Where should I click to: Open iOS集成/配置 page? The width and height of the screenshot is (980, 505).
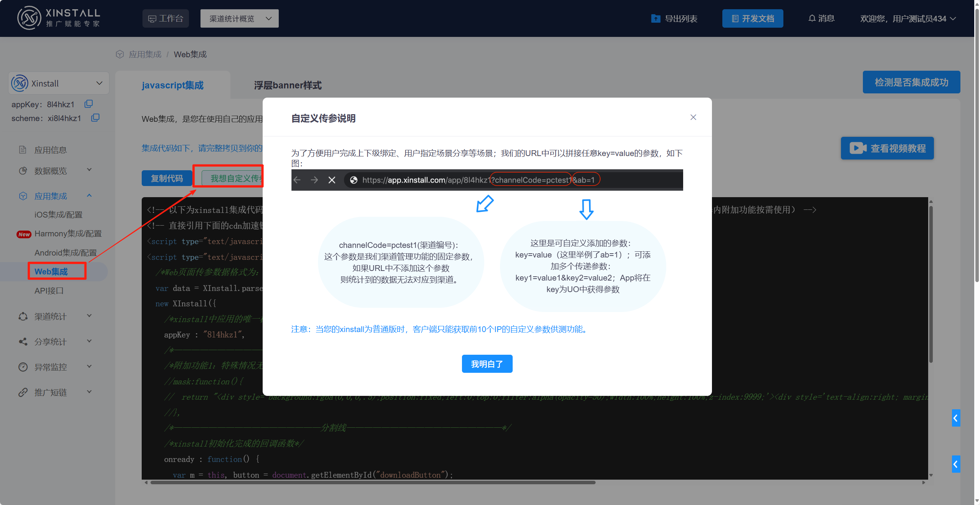click(58, 214)
